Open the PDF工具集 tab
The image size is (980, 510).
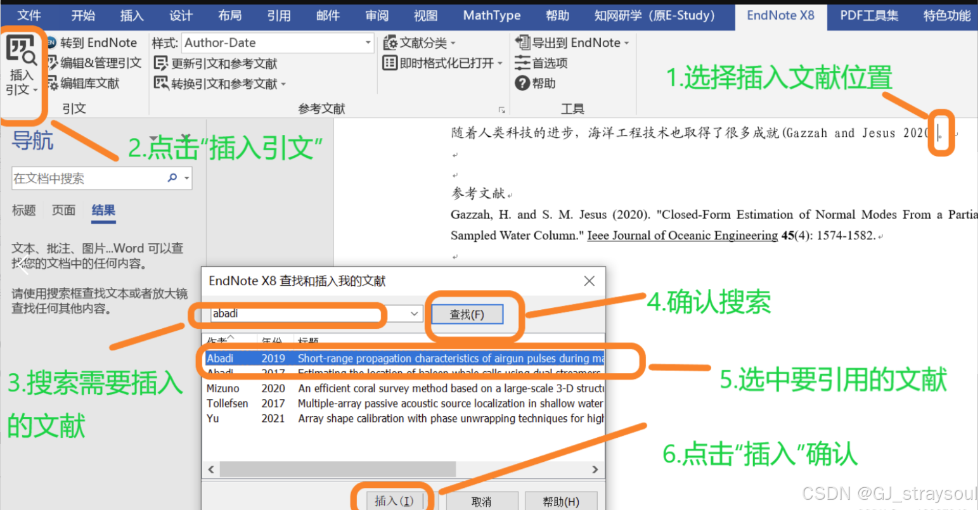(869, 16)
